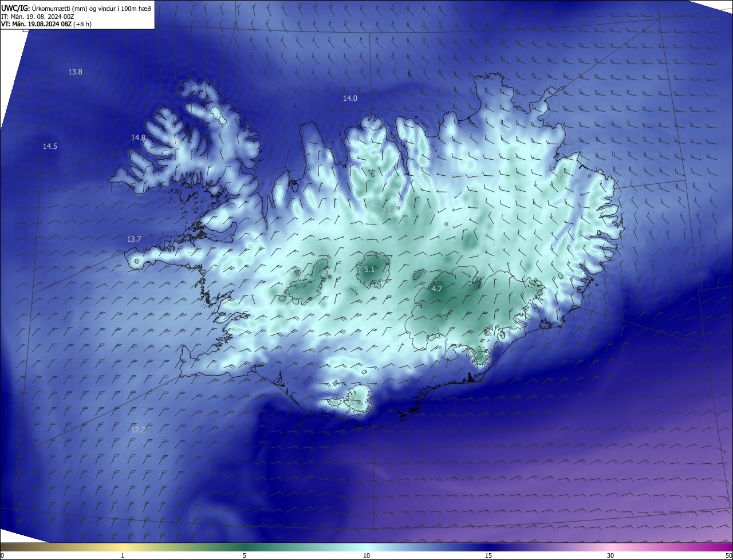Click the valid time line 'VT: Mán. 19.08.2024 08Z (+8 h)'
The height and width of the screenshot is (560, 733).
(x=46, y=24)
